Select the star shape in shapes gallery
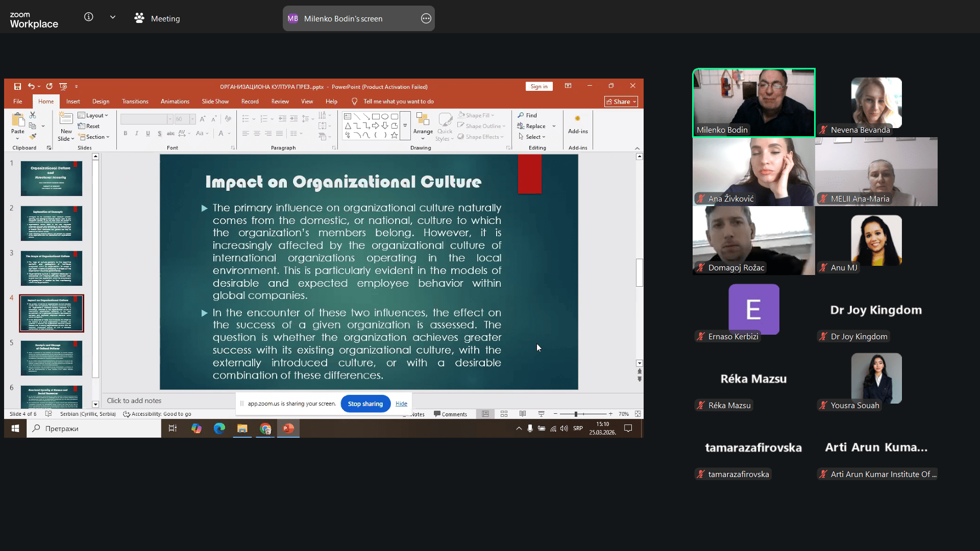The image size is (980, 551). 394,135
